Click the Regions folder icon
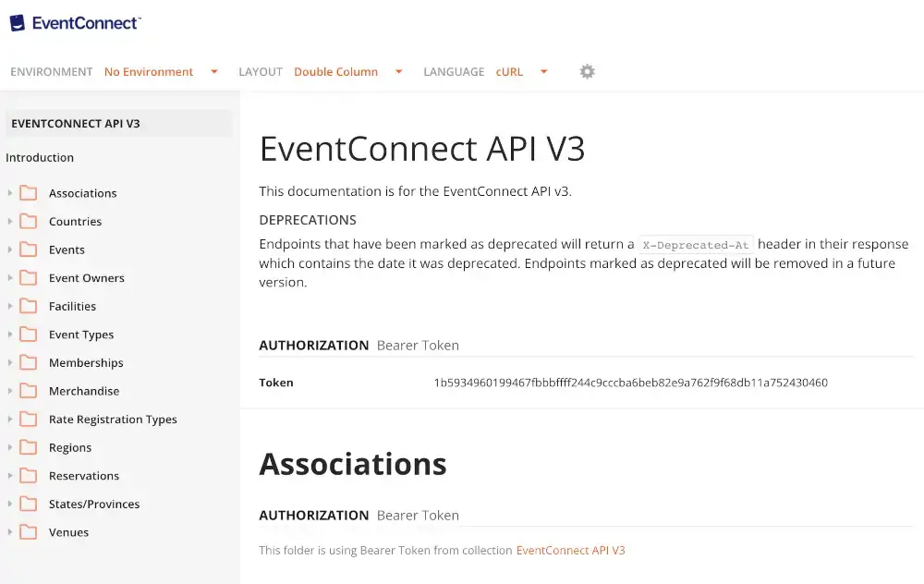This screenshot has width=924, height=584. point(29,448)
